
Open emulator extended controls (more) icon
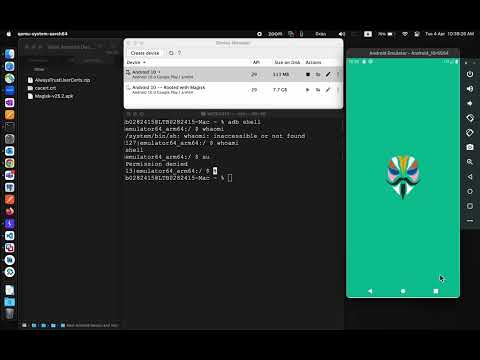470,221
